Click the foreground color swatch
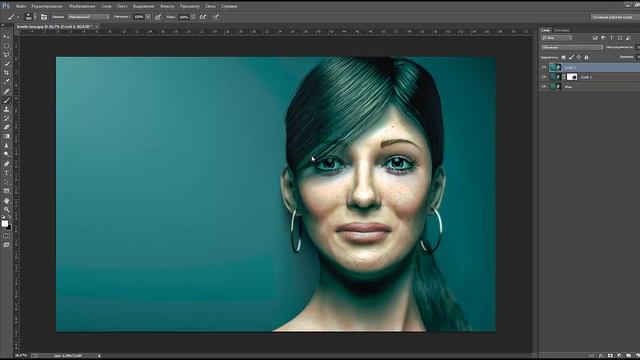Viewport: 640px width, 360px height. point(4,223)
